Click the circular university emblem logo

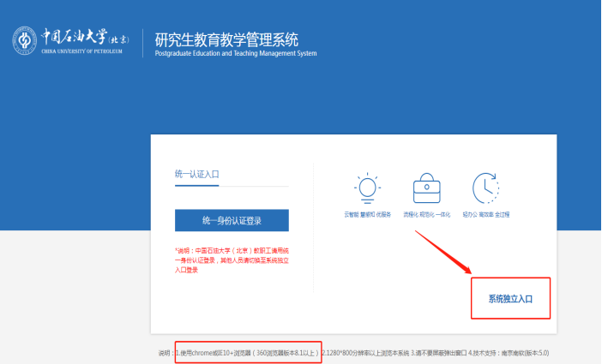25,39
